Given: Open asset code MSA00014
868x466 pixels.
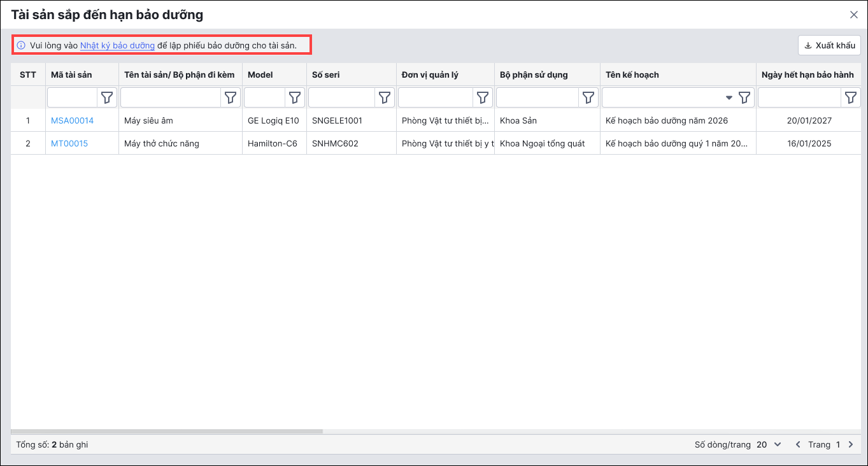Looking at the screenshot, I should 72,120.
